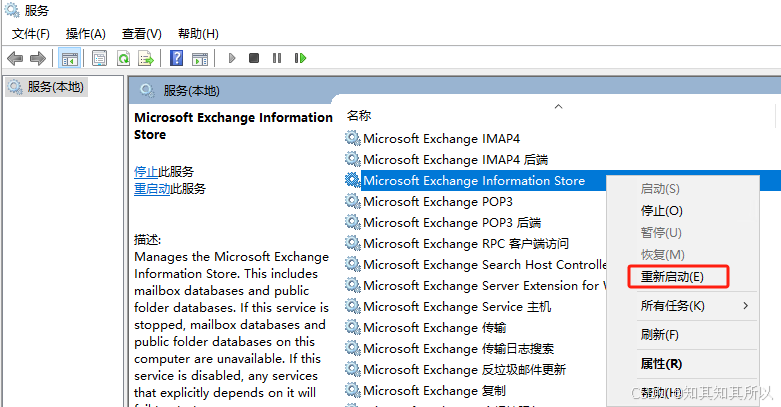Click the Stop service square icon
Image resolution: width=781 pixels, height=407 pixels.
click(x=254, y=58)
